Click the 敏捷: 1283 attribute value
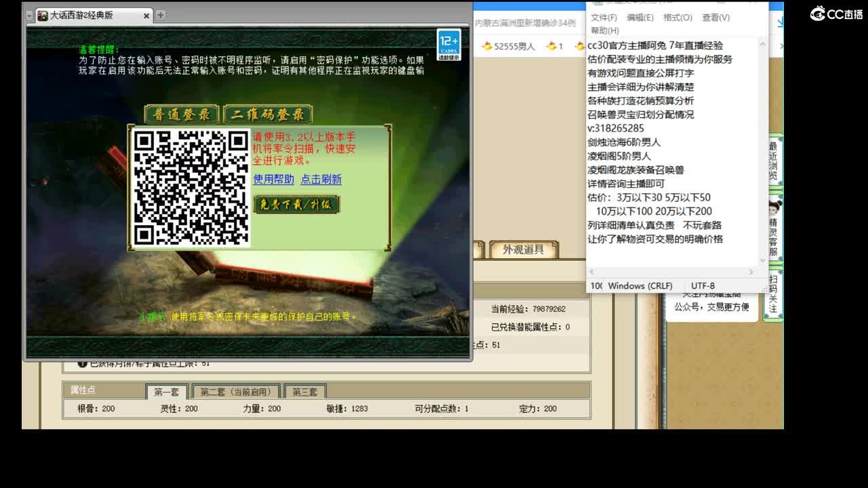 click(347, 409)
